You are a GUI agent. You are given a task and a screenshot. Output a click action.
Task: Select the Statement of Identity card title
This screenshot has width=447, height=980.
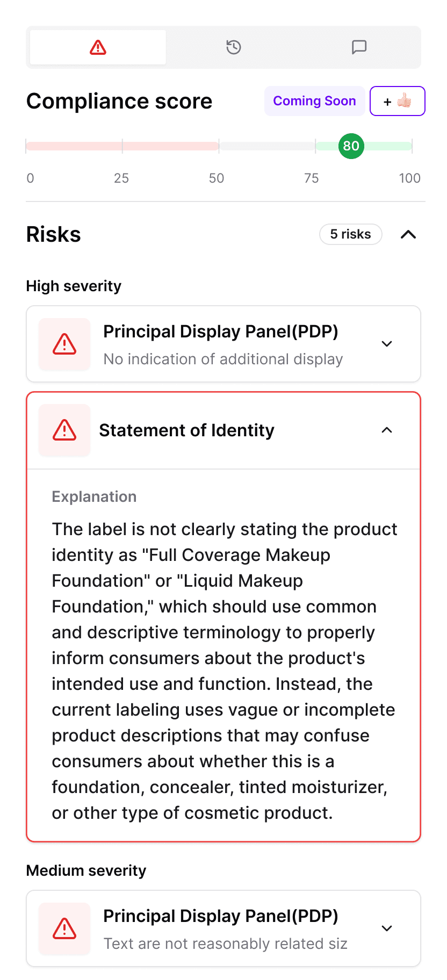[x=187, y=430]
